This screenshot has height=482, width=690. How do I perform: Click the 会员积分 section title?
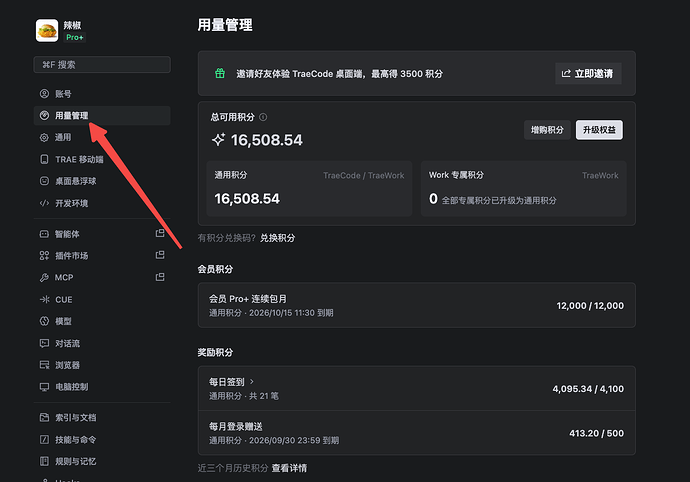coord(215,269)
